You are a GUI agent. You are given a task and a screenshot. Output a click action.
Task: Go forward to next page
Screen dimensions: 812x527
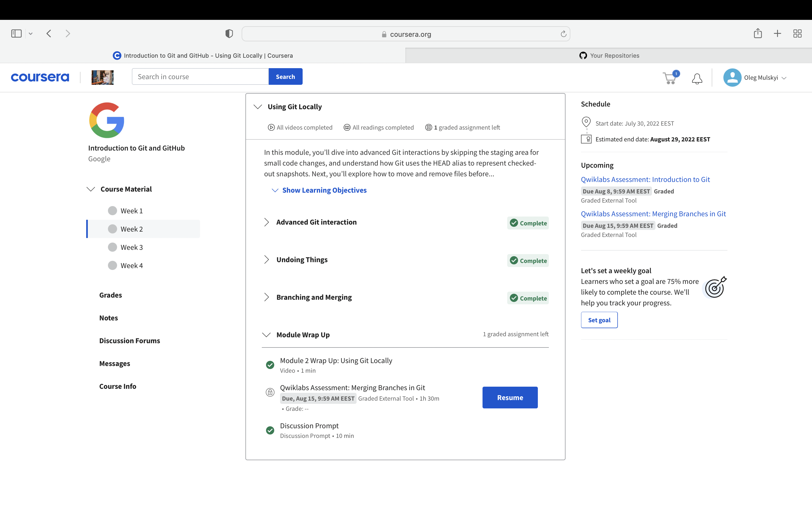[68, 33]
